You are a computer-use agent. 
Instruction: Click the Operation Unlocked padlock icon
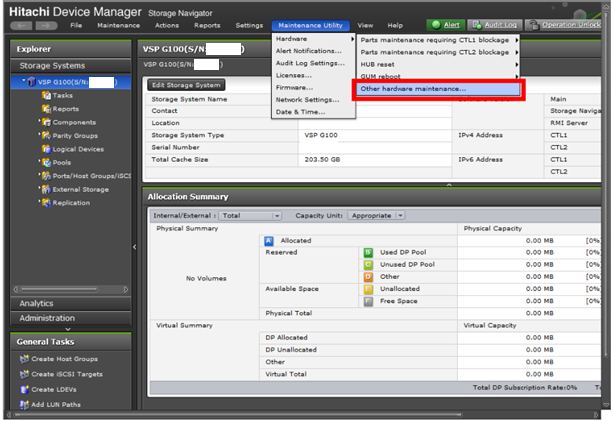click(534, 25)
